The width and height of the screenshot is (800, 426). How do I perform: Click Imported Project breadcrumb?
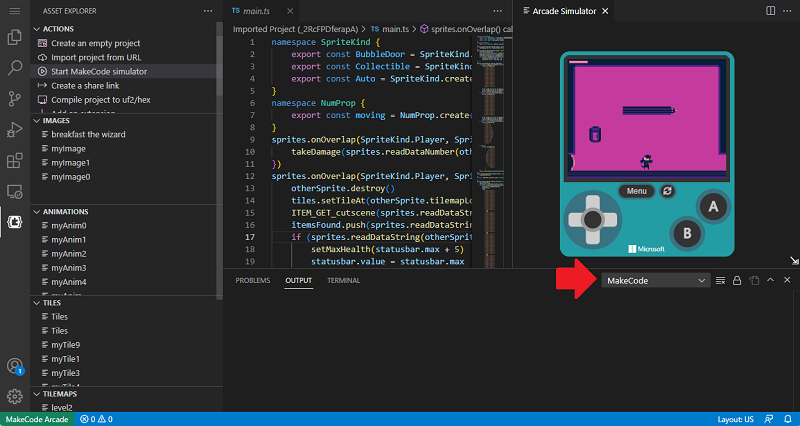click(x=295, y=29)
